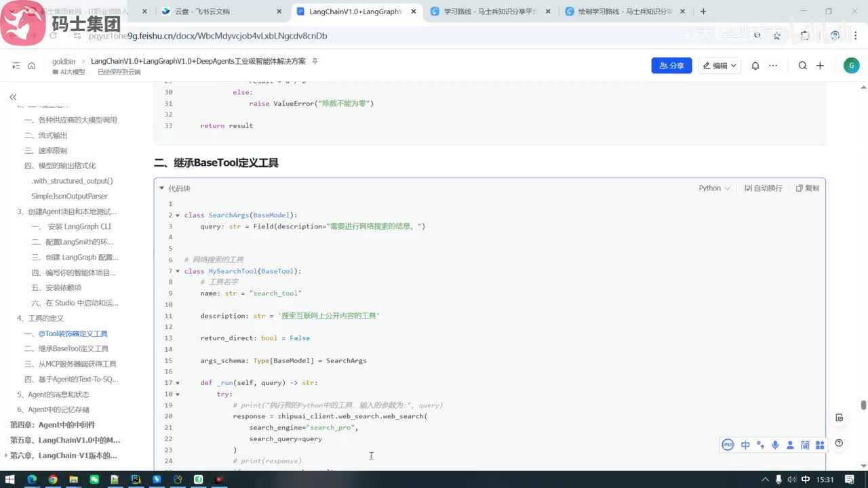868x488 pixels.
Task: Select SimpleJsonOutputParser outline entry
Action: (x=69, y=196)
